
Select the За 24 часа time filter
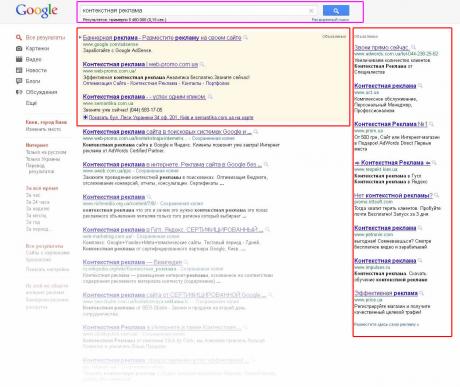38,202
